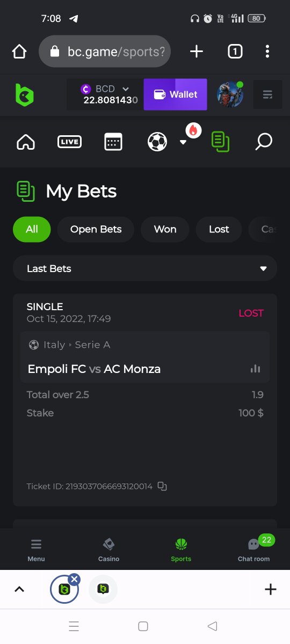Open the schedule calendar icon
290x644 pixels.
tap(113, 142)
